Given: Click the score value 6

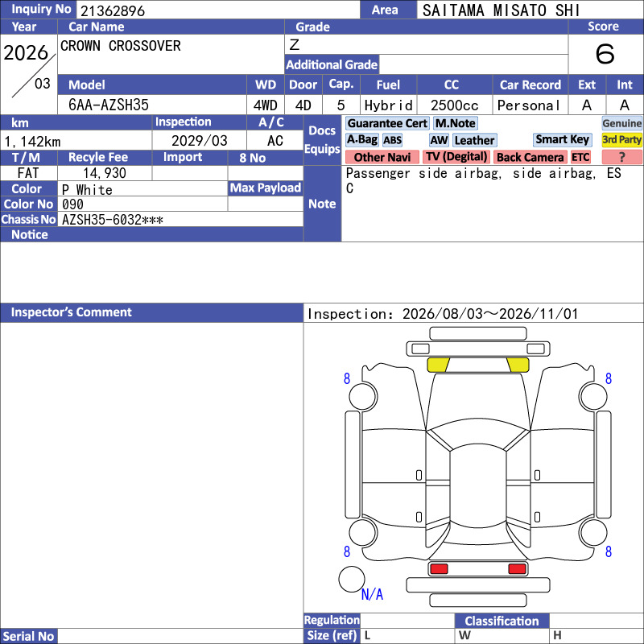Looking at the screenshot, I should 605,54.
